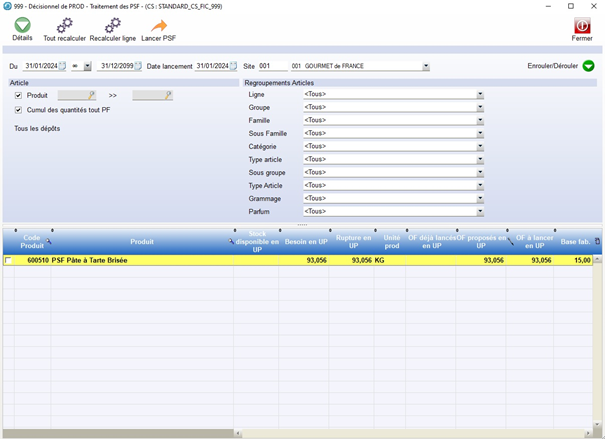Expand the Parfum dropdown

coord(480,211)
